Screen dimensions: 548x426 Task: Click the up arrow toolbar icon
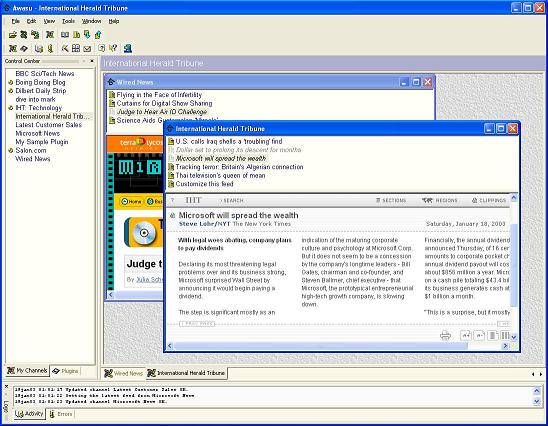pyautogui.click(x=98, y=34)
